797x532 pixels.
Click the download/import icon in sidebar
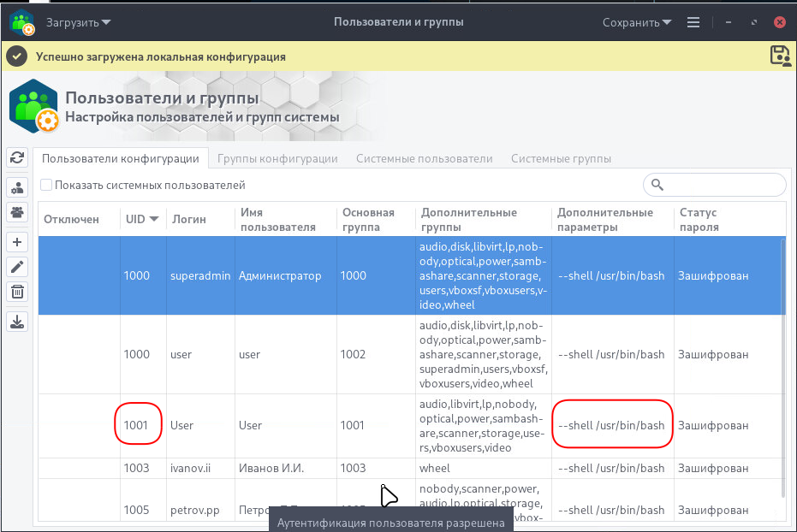[x=17, y=322]
